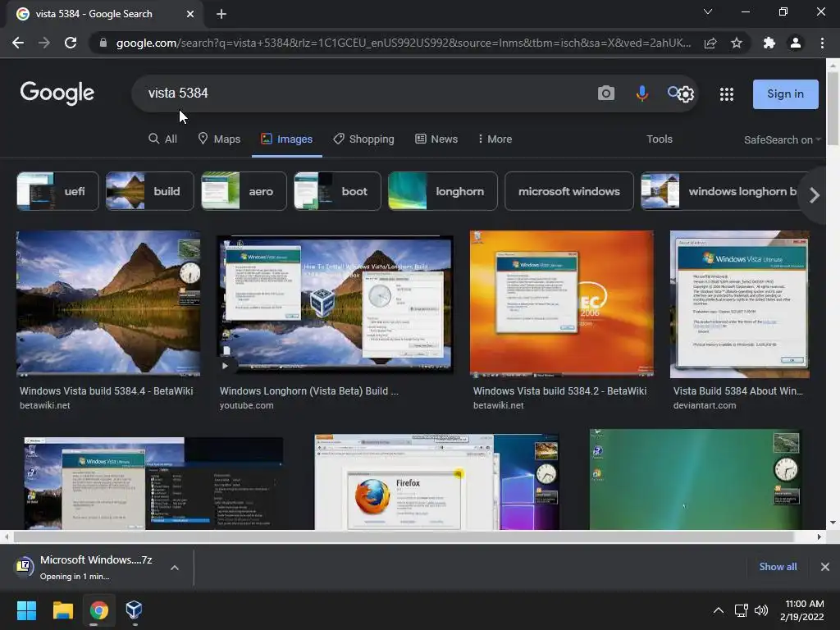Screen dimensions: 840x630
Task: View site information via lock icon
Action: pyautogui.click(x=103, y=43)
